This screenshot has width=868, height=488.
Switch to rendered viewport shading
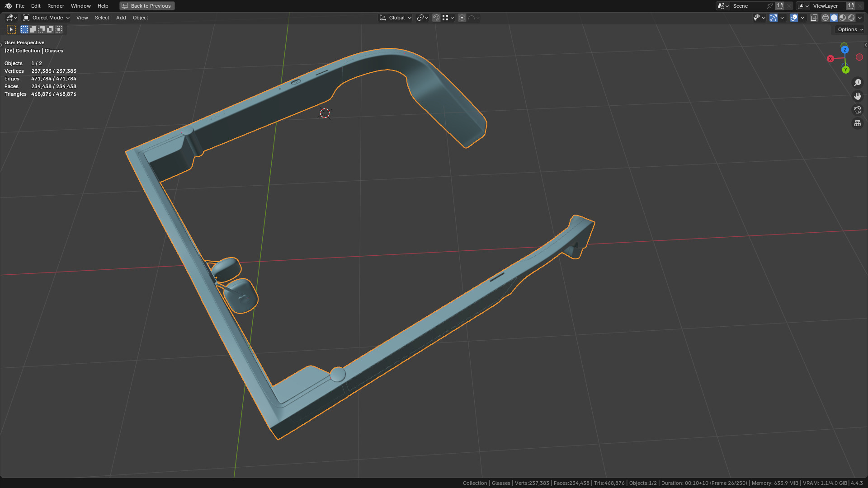[851, 18]
